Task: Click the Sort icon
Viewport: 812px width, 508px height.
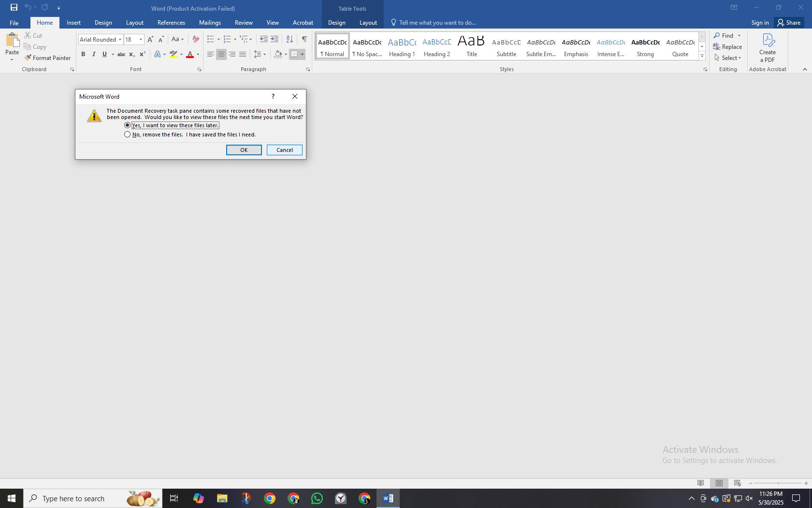Action: pyautogui.click(x=290, y=39)
